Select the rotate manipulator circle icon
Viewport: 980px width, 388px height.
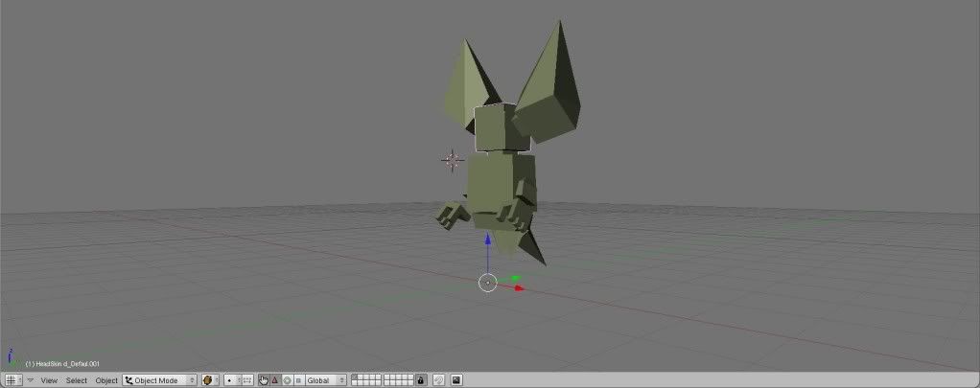pos(287,380)
